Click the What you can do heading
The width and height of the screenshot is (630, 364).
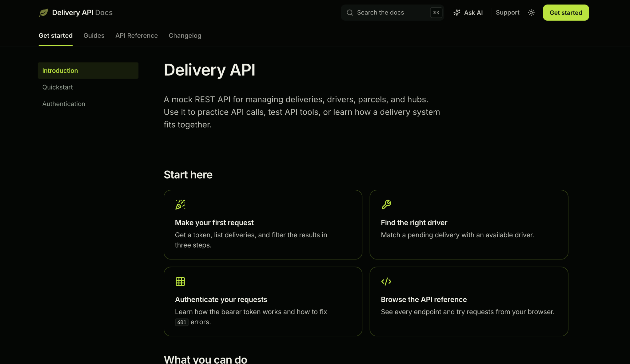(205, 359)
